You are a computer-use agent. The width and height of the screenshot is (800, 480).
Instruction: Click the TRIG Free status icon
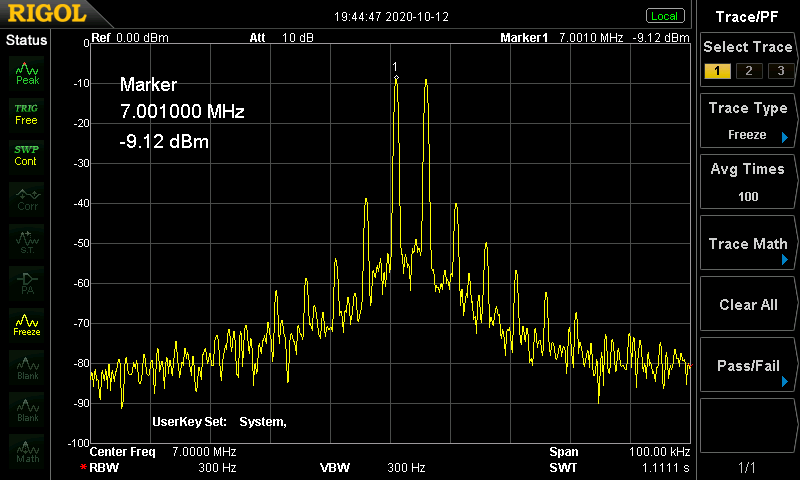[27, 113]
